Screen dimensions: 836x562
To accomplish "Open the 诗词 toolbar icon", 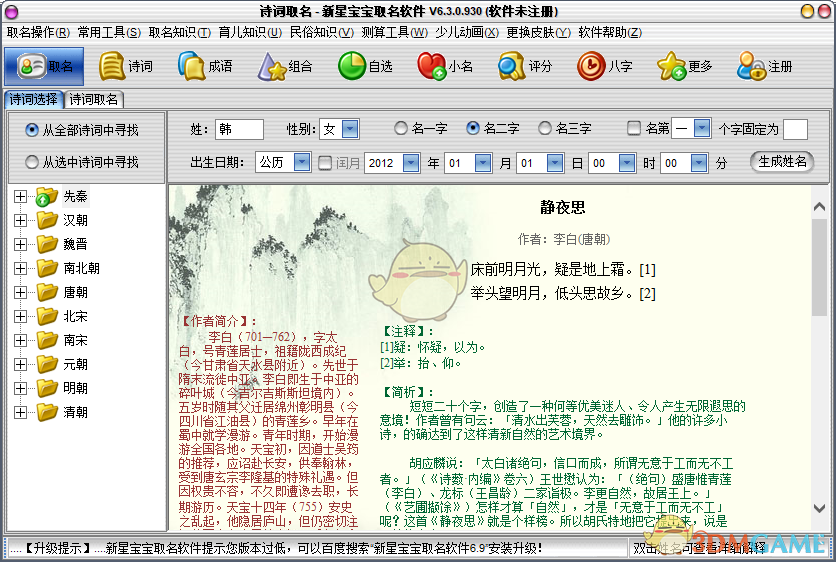I will tap(126, 66).
